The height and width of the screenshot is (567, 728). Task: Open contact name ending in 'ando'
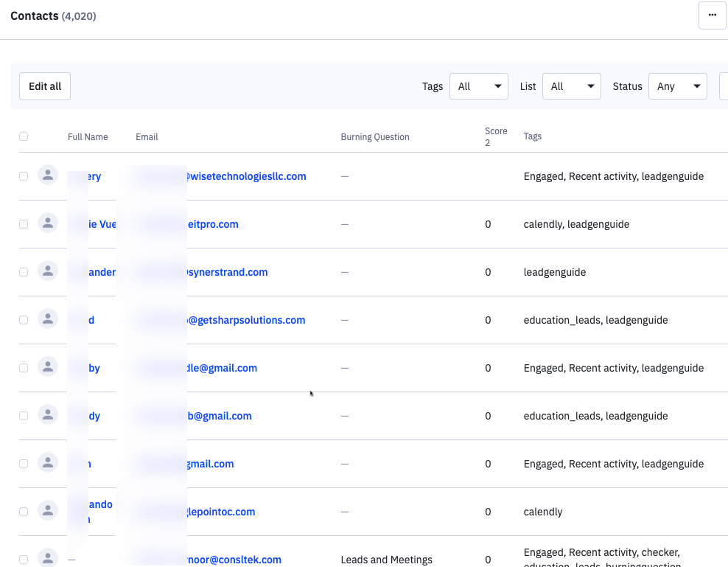[x=100, y=504]
